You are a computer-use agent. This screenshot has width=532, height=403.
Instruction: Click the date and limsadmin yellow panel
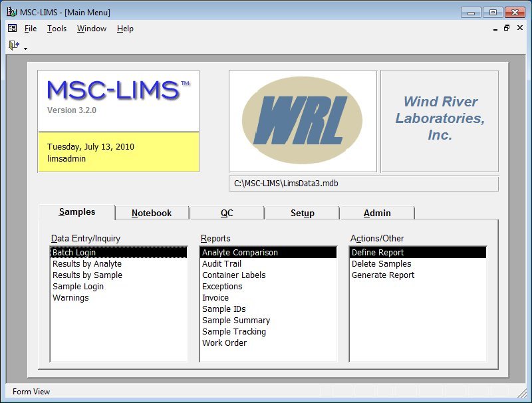tap(118, 152)
